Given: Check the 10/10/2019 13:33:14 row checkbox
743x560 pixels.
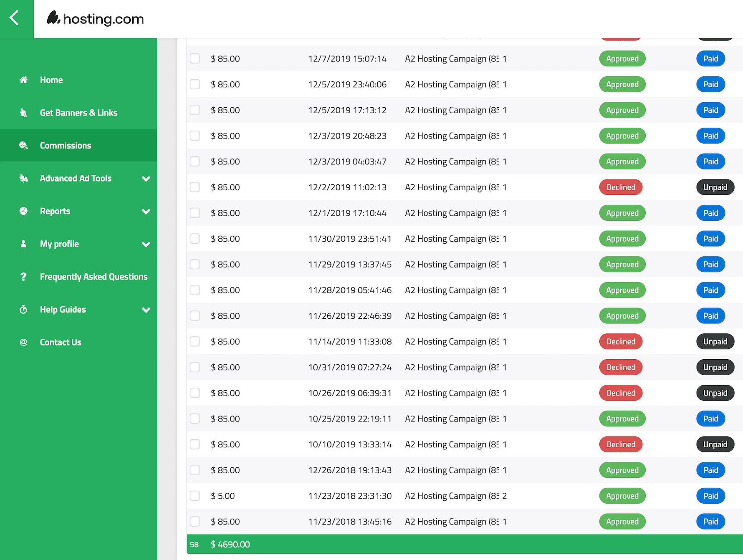Looking at the screenshot, I should 195,444.
